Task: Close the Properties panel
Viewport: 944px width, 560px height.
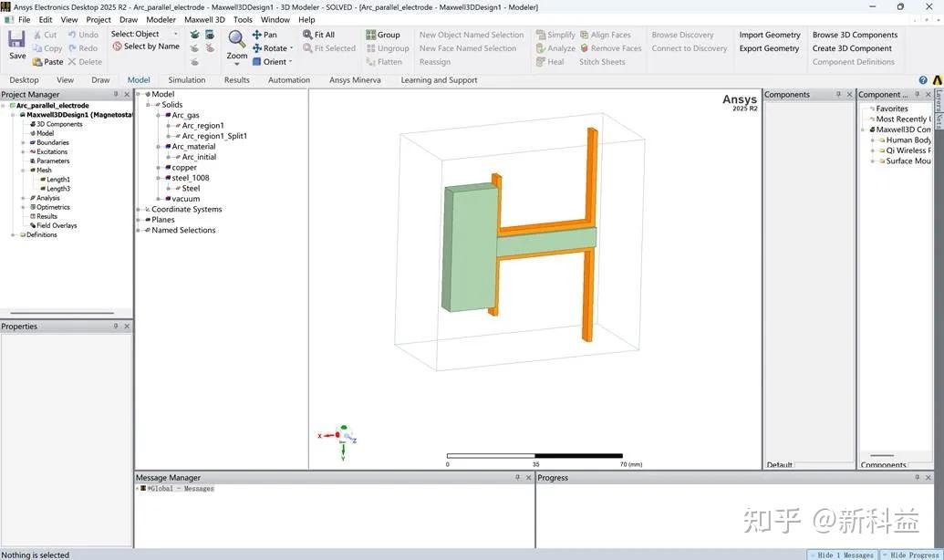Action: click(x=127, y=326)
